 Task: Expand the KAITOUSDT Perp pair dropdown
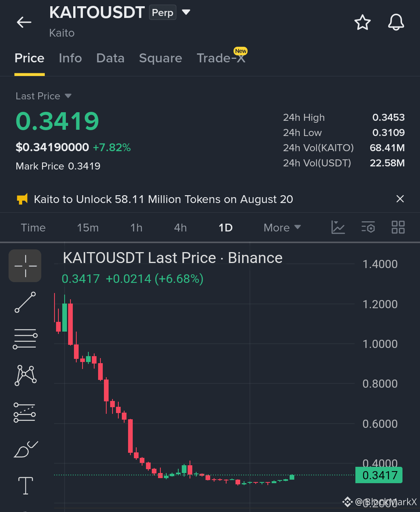pos(186,12)
